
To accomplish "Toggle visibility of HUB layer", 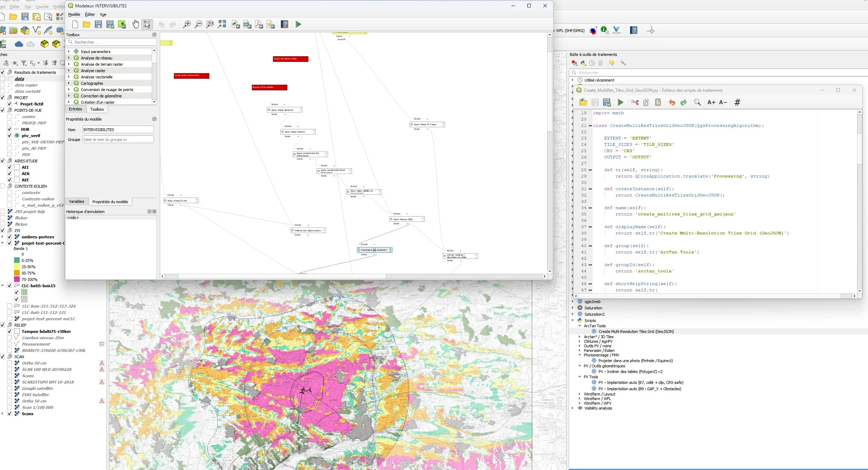I will [9, 129].
